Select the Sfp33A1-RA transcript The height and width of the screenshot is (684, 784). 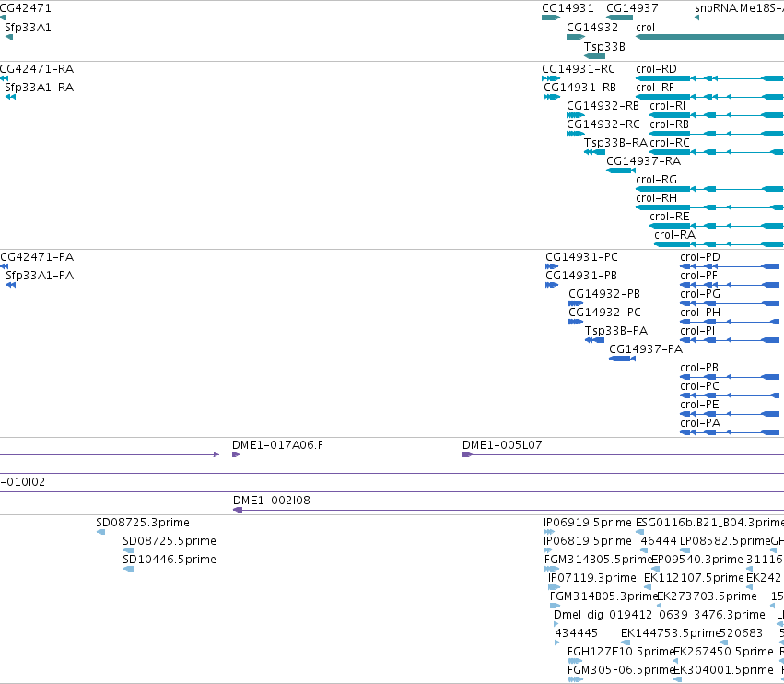[10, 97]
